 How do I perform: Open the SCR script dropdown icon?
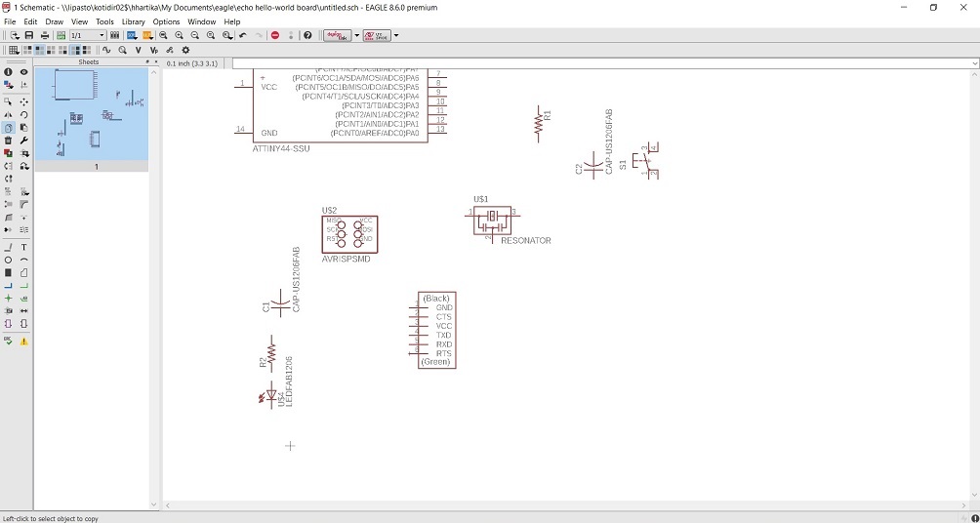click(133, 36)
